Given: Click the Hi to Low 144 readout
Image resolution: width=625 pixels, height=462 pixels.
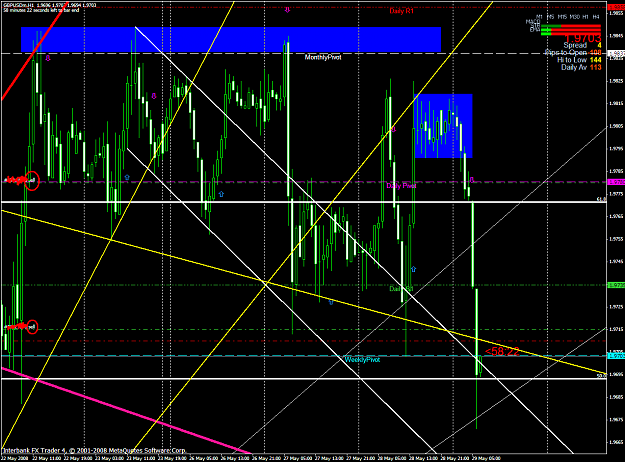Looking at the screenshot, I should pos(579,60).
